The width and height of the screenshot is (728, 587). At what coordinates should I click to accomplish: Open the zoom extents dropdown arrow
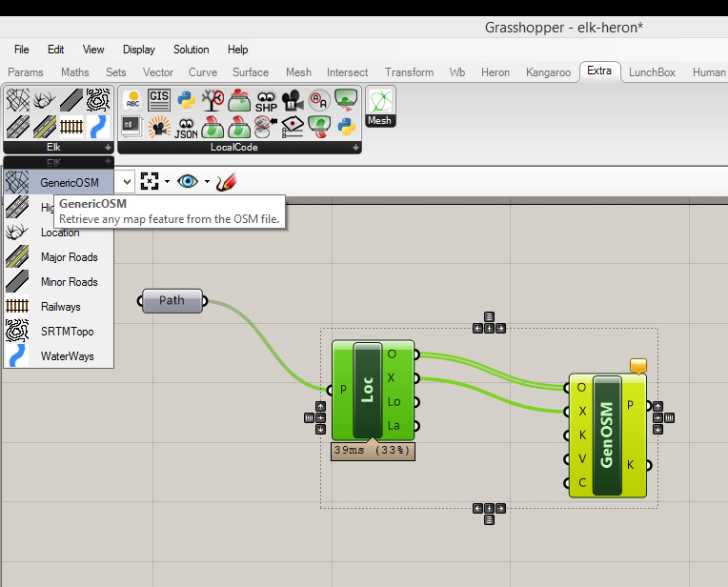tap(167, 181)
